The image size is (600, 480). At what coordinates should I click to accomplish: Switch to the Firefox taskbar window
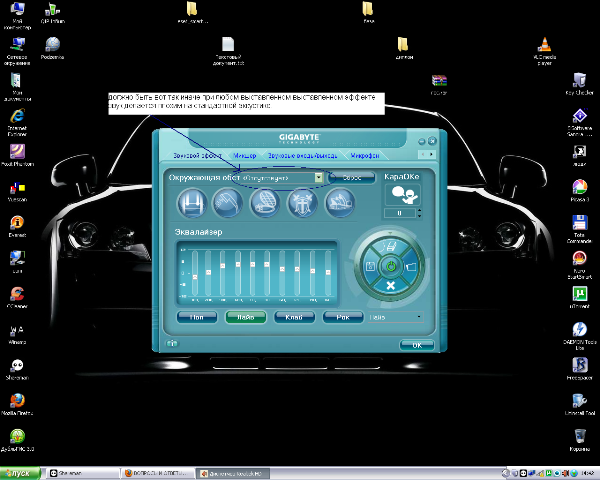tap(157, 473)
